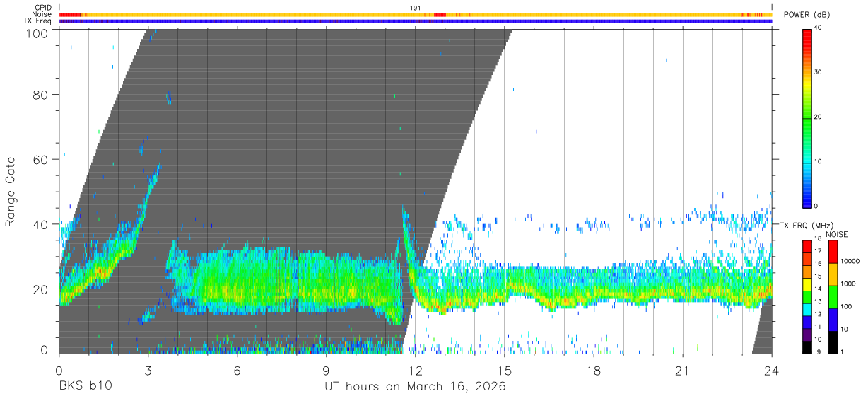
Task: Click the blue swatch in NOISE legend
Action: pos(833,320)
